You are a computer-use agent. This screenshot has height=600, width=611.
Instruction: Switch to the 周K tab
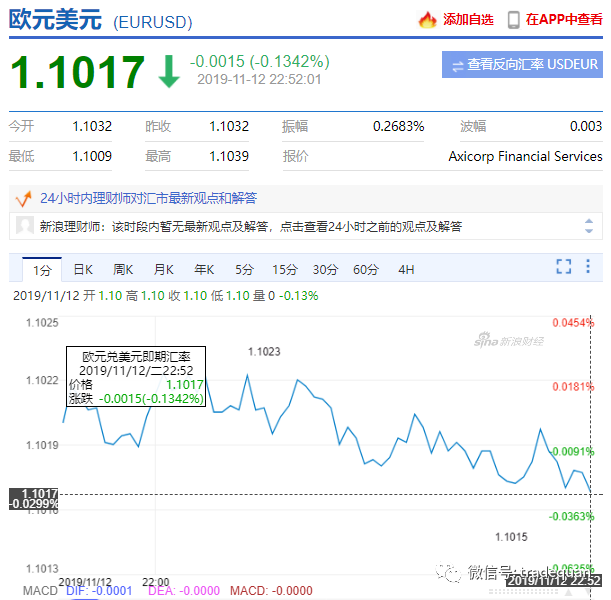(123, 270)
